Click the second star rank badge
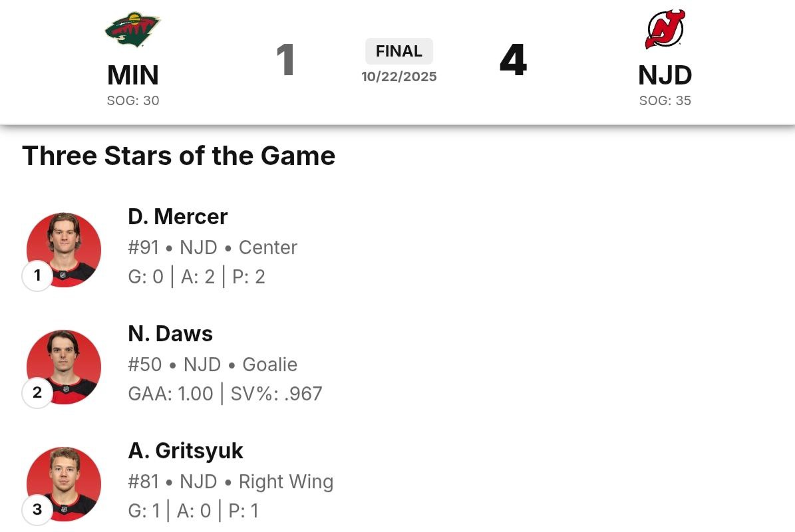Viewport: 795px width, 532px height. tap(37, 392)
